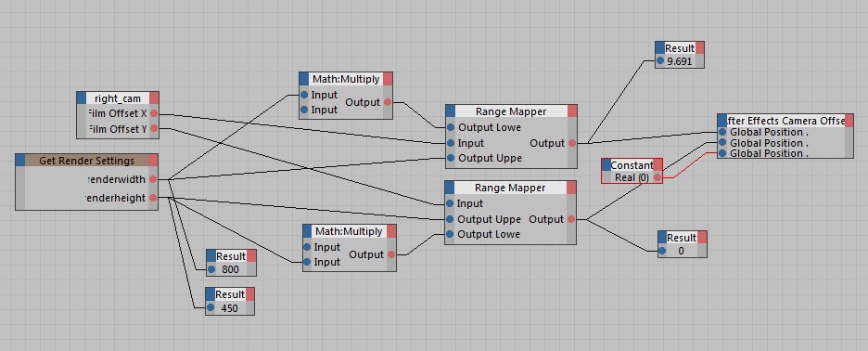868x351 pixels.
Task: Select the Film Offset Y output port
Action: 153,129
